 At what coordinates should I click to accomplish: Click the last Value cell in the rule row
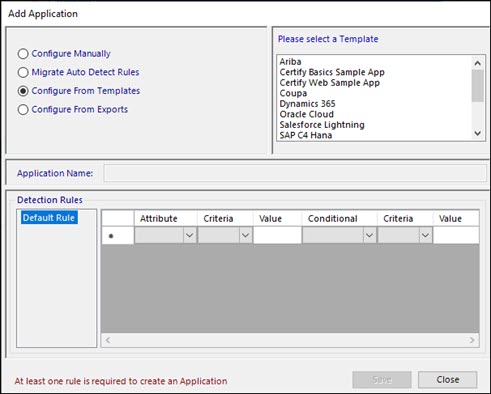[x=456, y=235]
